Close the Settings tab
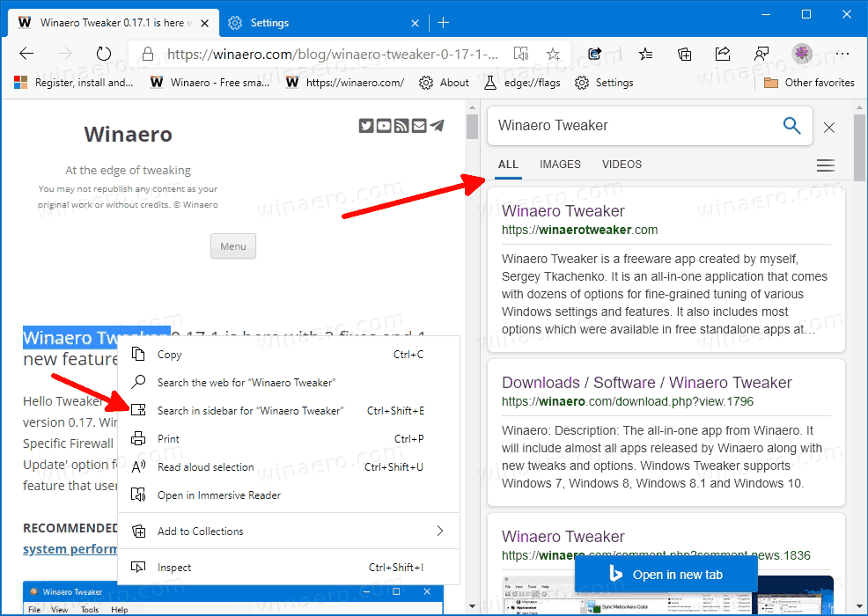The width and height of the screenshot is (868, 616). 416,23
